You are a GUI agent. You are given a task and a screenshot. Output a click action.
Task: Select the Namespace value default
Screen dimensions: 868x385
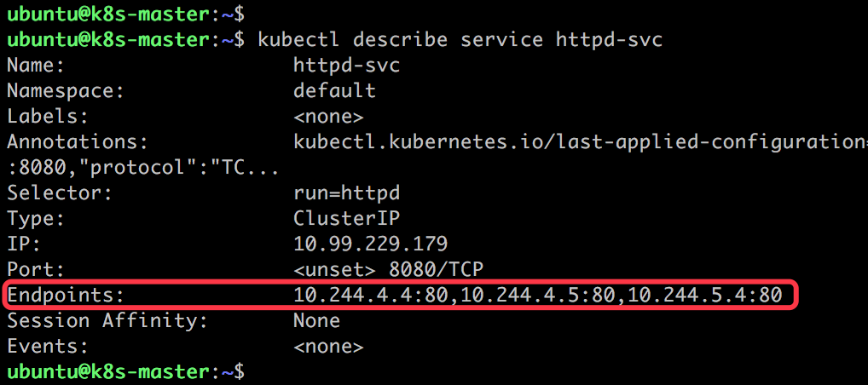pyautogui.click(x=334, y=91)
